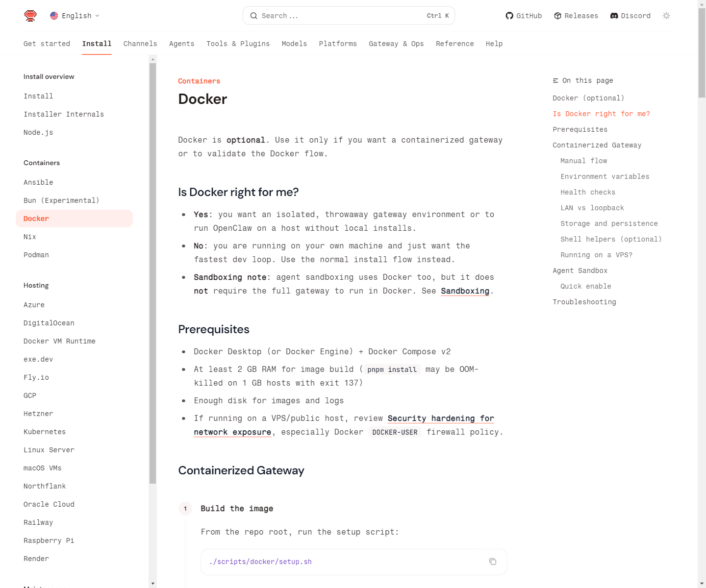The height and width of the screenshot is (588, 706).
Task: Open Azure hosting page
Action: (x=74, y=305)
